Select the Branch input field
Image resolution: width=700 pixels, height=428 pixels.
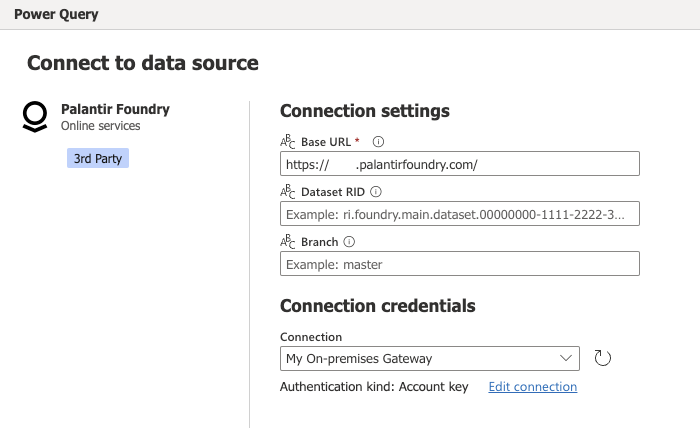click(x=459, y=264)
